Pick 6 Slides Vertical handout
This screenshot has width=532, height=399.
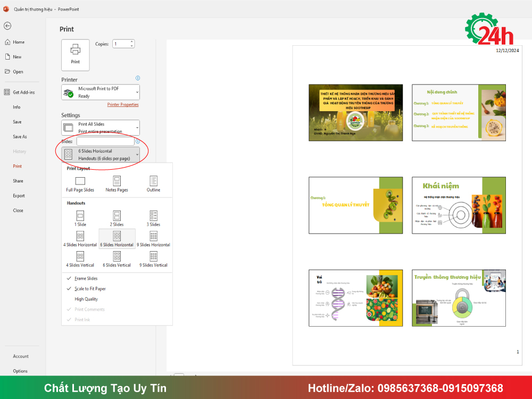tap(117, 259)
